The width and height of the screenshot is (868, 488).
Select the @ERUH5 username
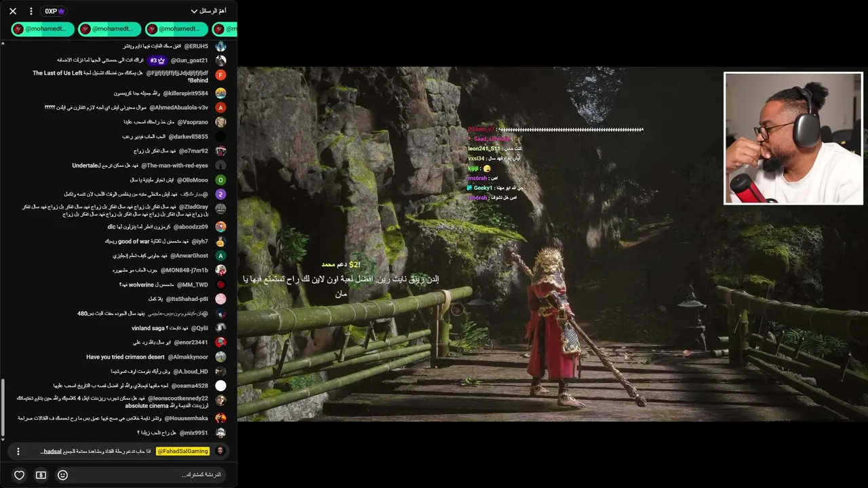tap(196, 46)
